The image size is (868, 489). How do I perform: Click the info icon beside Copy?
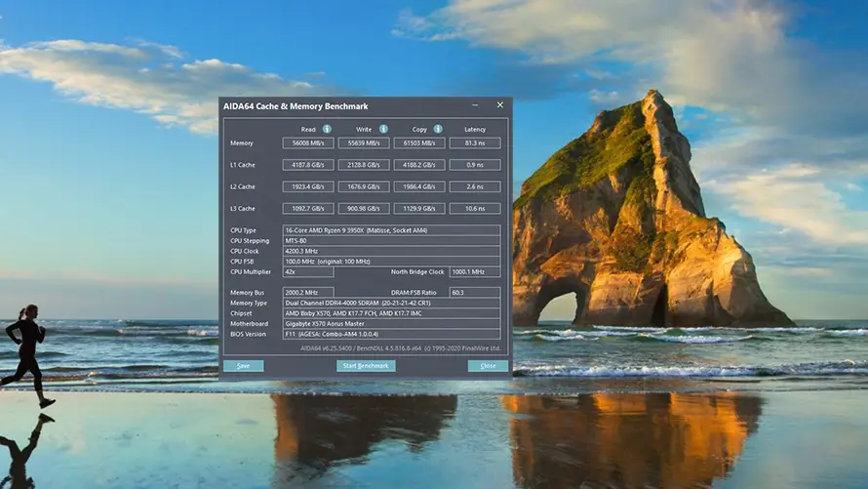click(x=438, y=129)
